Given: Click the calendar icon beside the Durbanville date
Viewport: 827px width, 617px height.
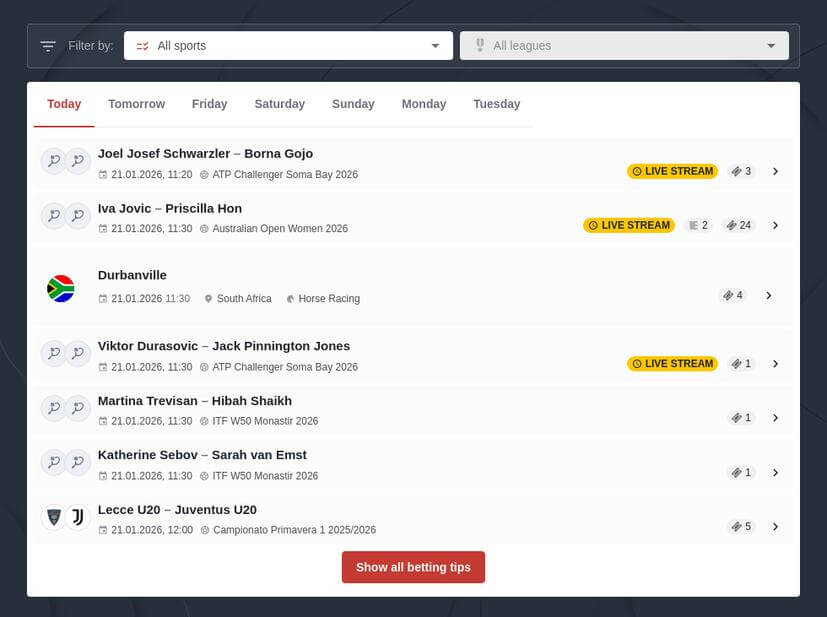Looking at the screenshot, I should pos(103,297).
